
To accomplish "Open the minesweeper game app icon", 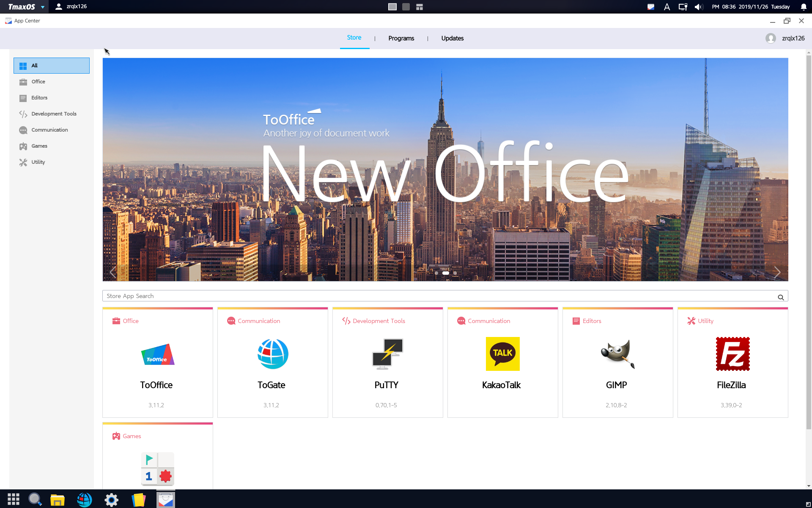I will click(x=158, y=469).
